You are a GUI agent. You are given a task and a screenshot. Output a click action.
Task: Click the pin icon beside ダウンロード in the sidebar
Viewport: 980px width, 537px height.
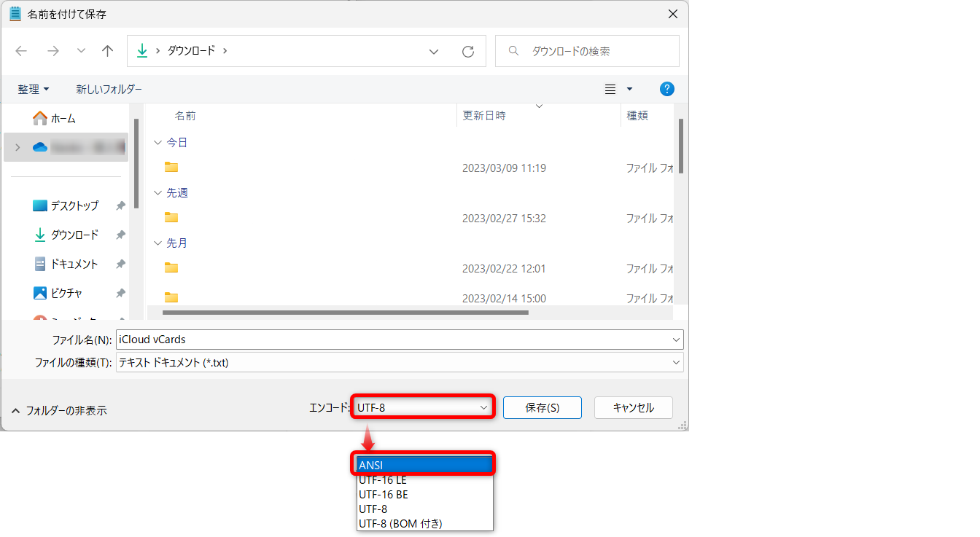pos(120,235)
